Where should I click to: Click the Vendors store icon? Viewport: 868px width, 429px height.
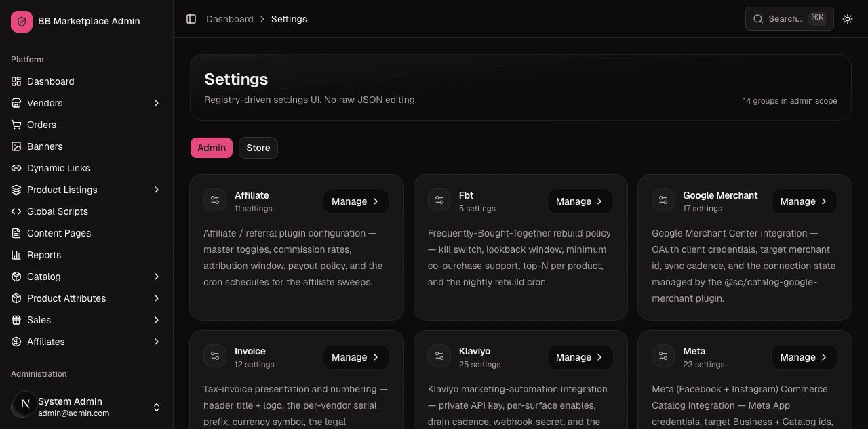16,103
